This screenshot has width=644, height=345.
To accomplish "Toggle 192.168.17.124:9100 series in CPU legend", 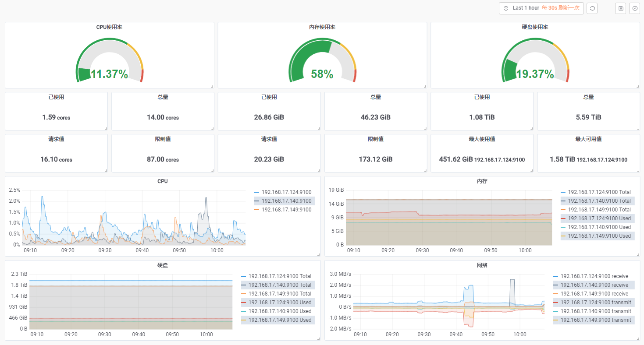I will click(x=286, y=192).
